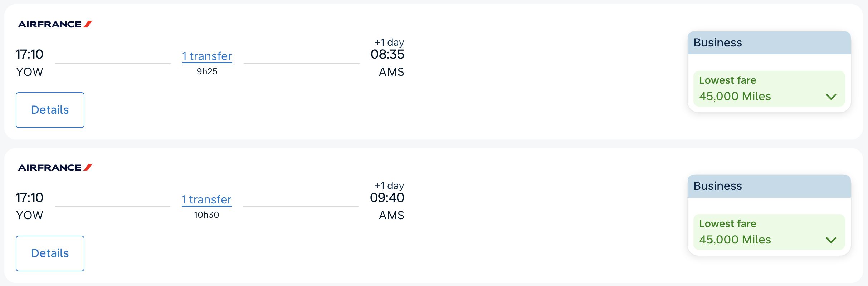Click the green chevron on the 09:40 arrival fare
Image resolution: width=868 pixels, height=286 pixels.
832,240
